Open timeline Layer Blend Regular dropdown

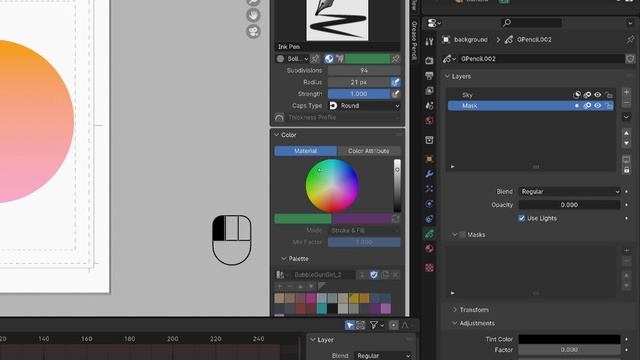(x=383, y=356)
